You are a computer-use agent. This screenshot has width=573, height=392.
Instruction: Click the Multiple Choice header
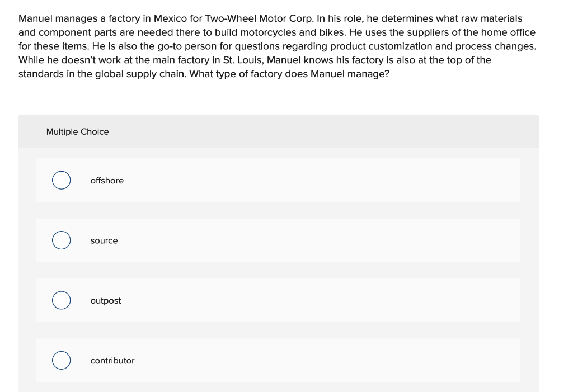tap(78, 131)
